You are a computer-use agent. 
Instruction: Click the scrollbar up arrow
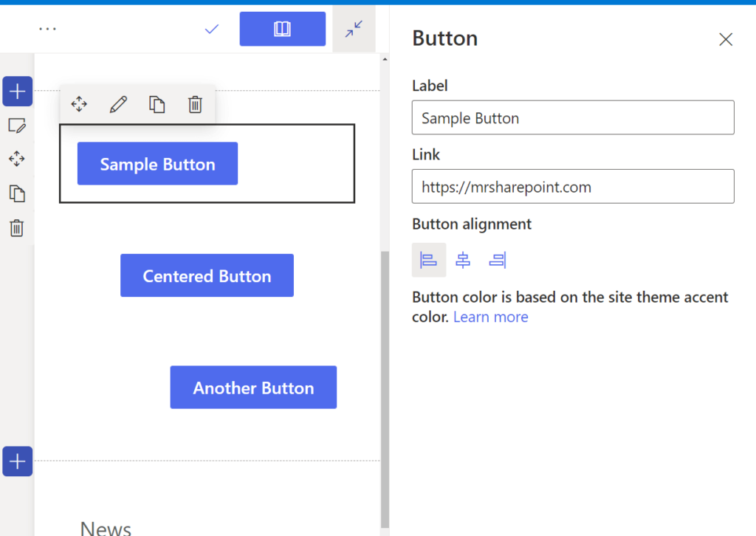pos(385,59)
